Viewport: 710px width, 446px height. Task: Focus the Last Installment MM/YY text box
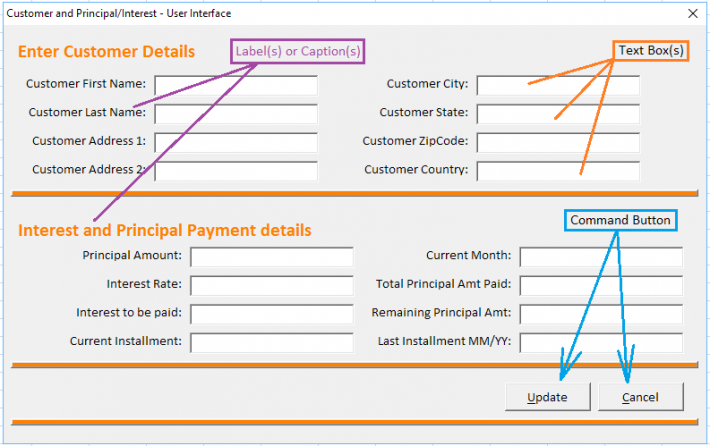pos(601,342)
